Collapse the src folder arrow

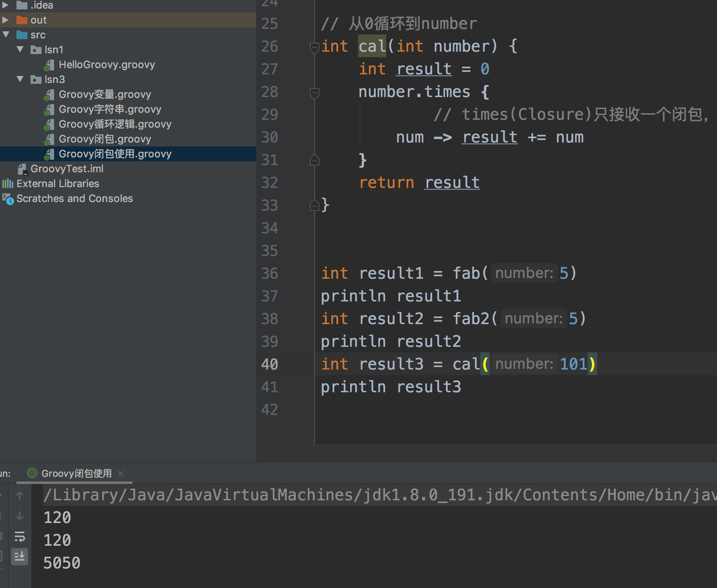(6, 35)
